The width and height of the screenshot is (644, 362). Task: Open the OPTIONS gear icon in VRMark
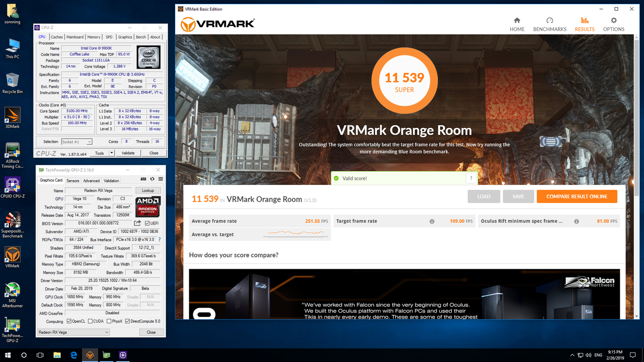pyautogui.click(x=613, y=20)
